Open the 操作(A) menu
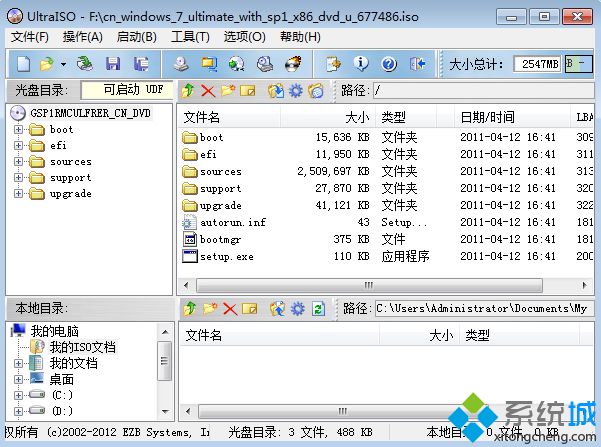Viewport: 601px width, 447px height. pos(82,37)
